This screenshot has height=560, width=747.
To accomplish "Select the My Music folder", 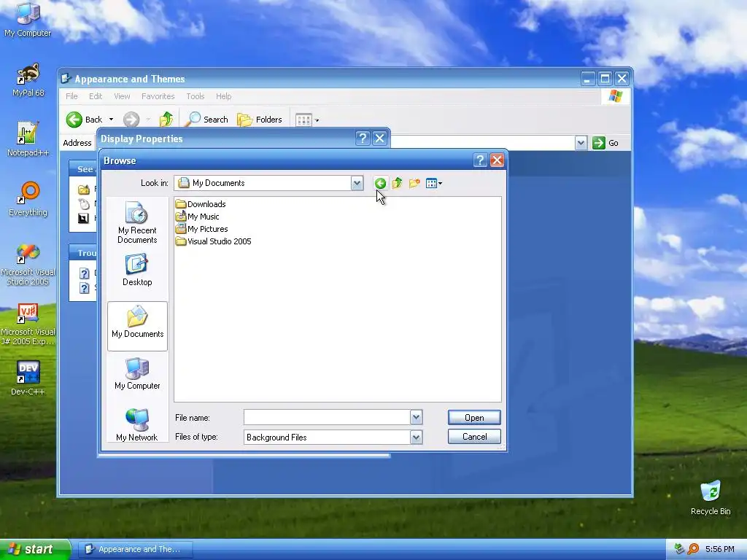I will click(x=197, y=216).
